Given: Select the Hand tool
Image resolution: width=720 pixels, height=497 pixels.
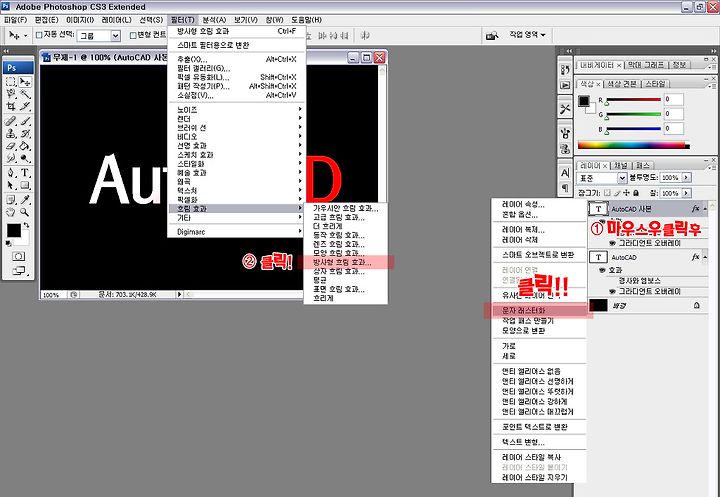Looking at the screenshot, I should coord(11,212).
